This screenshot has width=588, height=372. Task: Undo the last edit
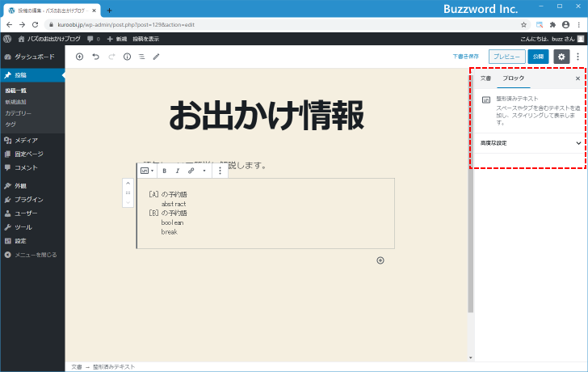tap(95, 57)
